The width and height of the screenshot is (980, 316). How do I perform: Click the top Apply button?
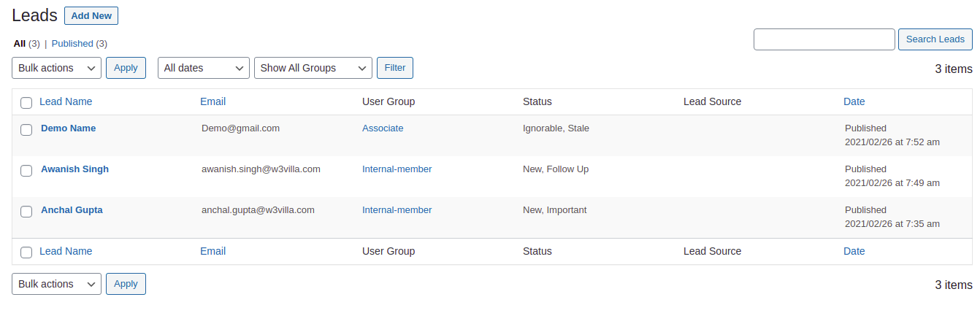click(126, 68)
